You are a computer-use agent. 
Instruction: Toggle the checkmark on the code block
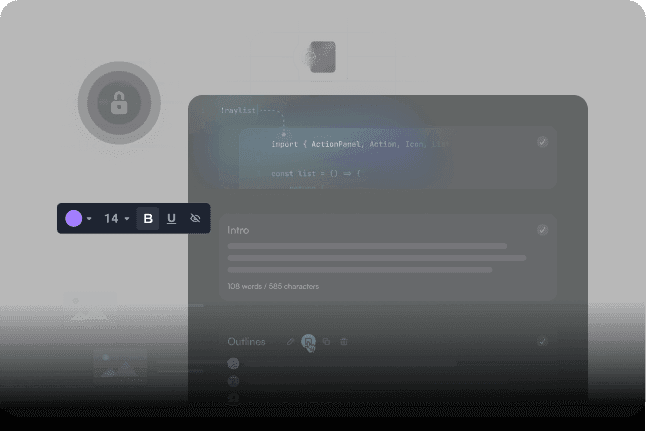[x=542, y=142]
